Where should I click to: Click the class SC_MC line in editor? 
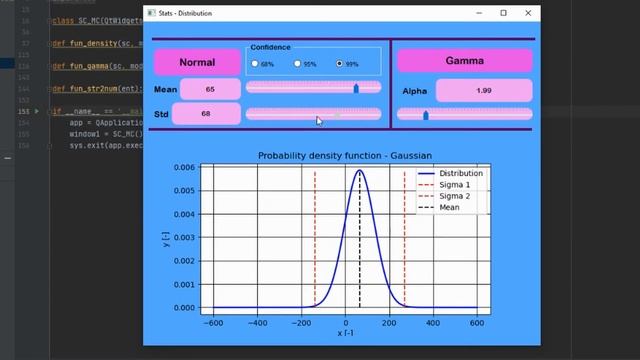[x=98, y=21]
